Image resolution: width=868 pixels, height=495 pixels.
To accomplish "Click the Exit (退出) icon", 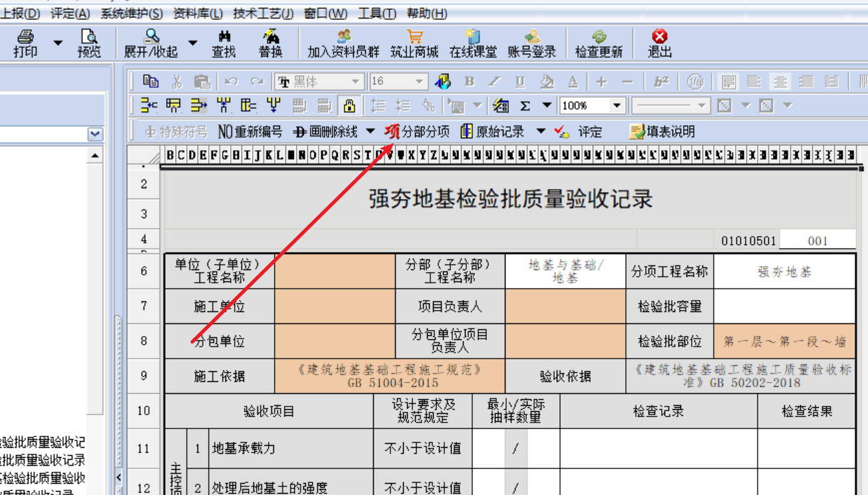I will pos(660,43).
